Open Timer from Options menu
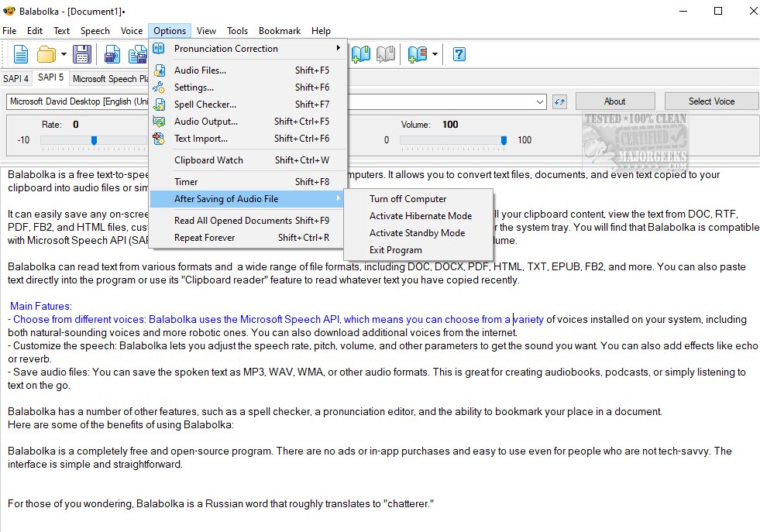 tap(248, 182)
